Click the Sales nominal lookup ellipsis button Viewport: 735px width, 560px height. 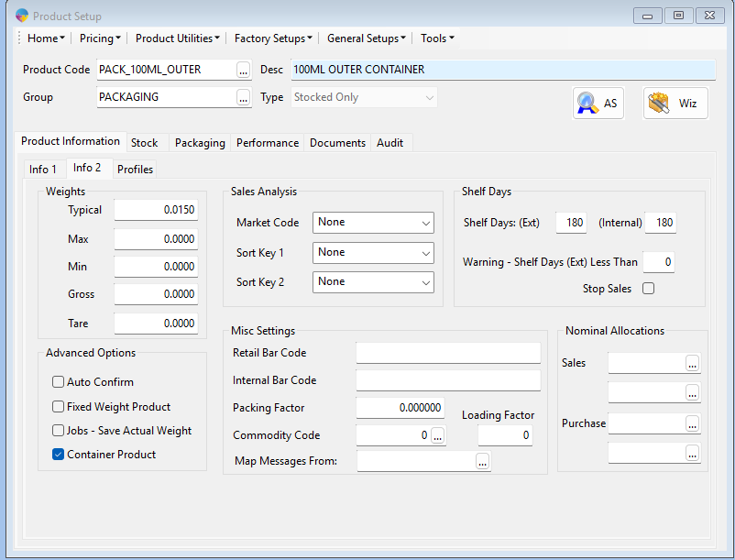[692, 364]
